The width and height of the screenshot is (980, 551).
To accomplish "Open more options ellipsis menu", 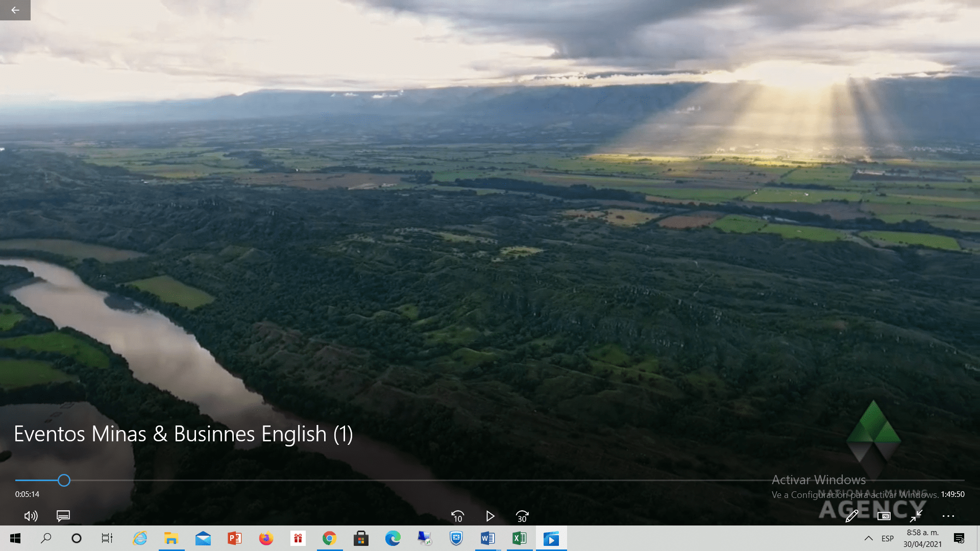I will (x=948, y=516).
